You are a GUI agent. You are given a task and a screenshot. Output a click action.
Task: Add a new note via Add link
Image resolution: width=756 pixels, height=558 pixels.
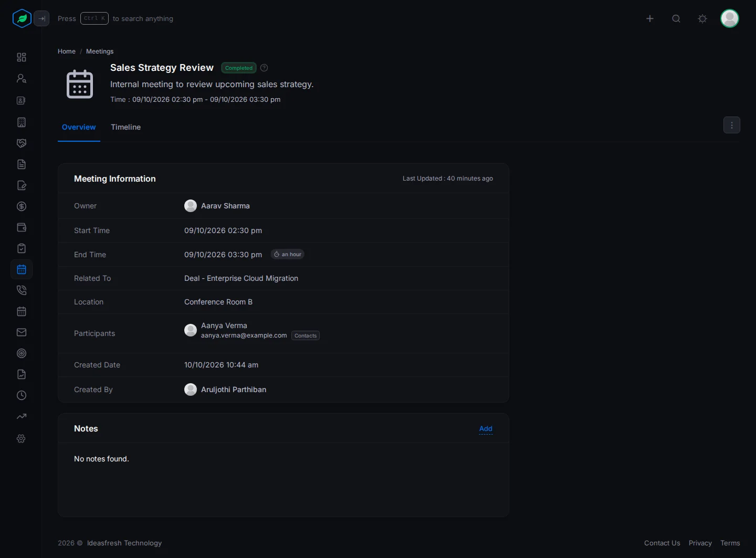(486, 429)
